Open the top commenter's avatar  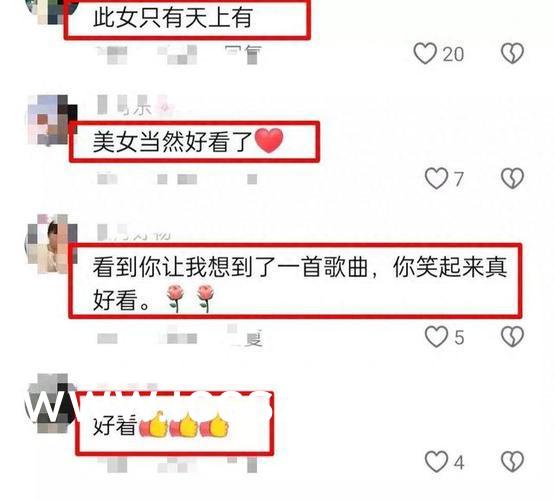pos(53,11)
